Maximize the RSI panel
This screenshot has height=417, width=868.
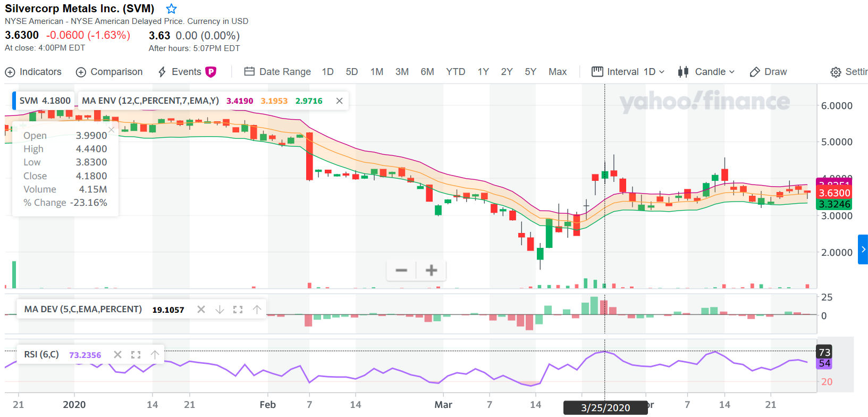click(136, 354)
